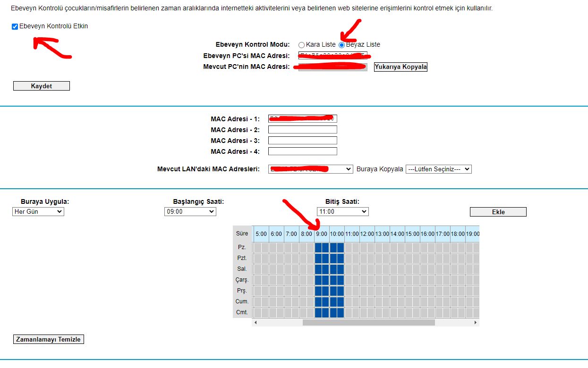Click the 11:00 column header
588x368 pixels.
352,234
